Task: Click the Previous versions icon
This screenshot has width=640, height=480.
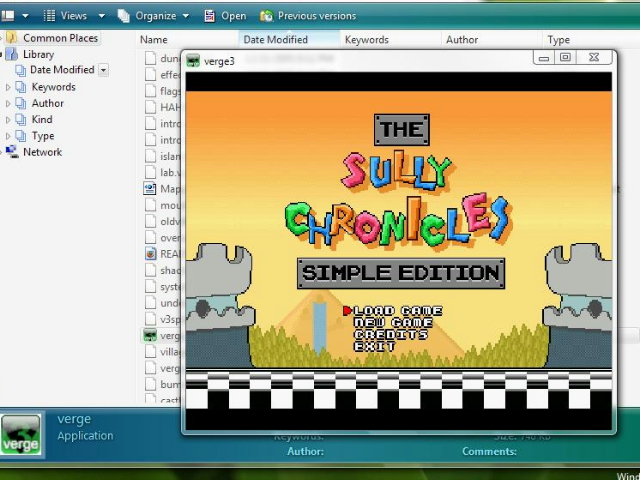Action: [266, 16]
